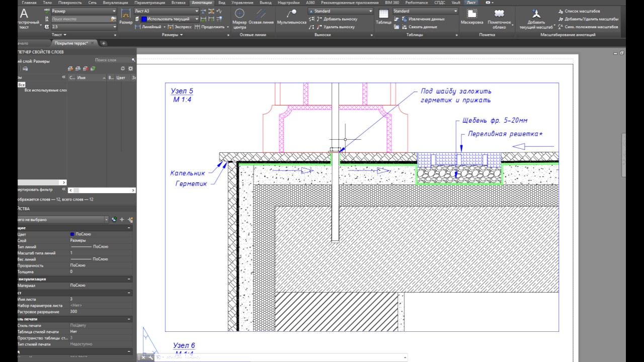Insert a Таблица table

click(x=383, y=17)
